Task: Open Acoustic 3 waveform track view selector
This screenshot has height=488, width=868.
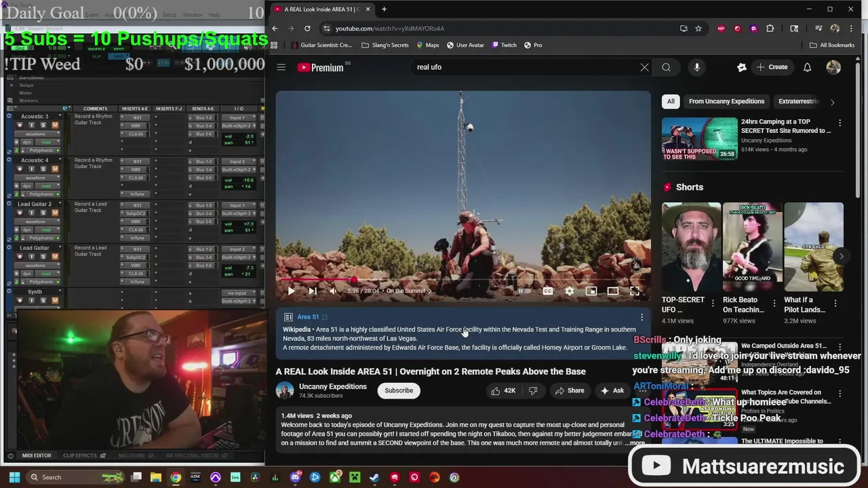Action: click(36, 134)
